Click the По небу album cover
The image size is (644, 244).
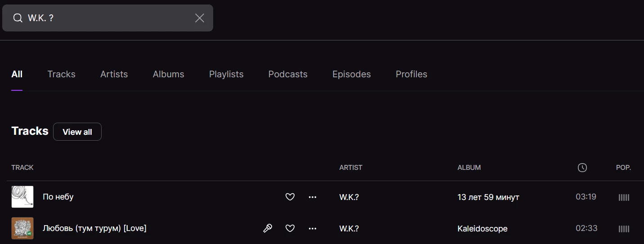(22, 197)
